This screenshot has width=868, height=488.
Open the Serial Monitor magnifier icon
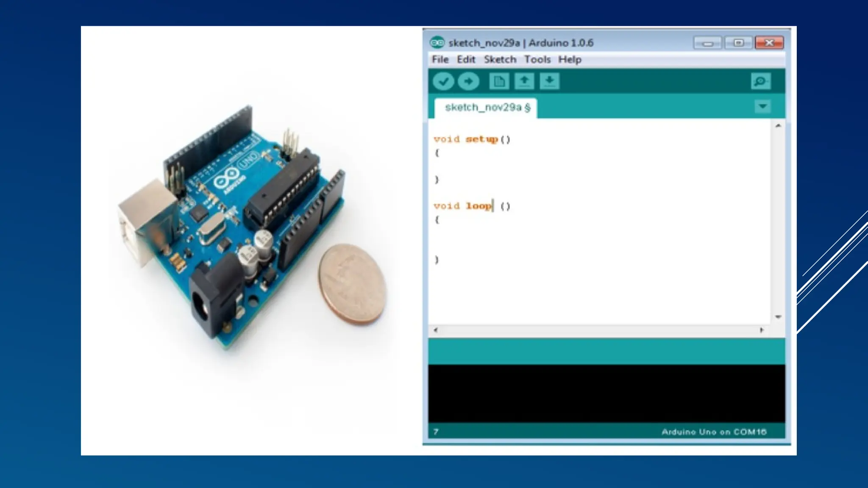pos(761,81)
